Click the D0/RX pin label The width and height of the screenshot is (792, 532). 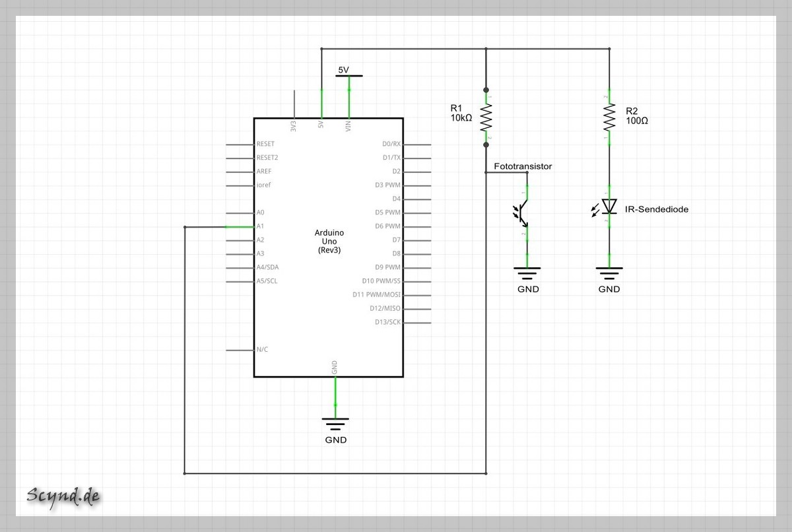click(391, 144)
